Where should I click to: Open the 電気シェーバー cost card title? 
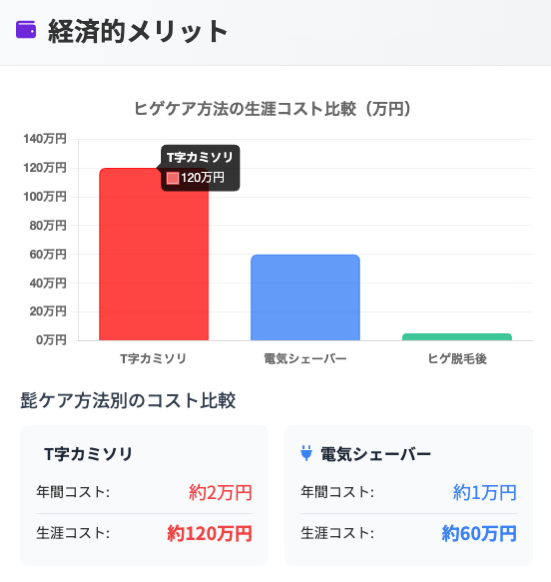(x=375, y=454)
